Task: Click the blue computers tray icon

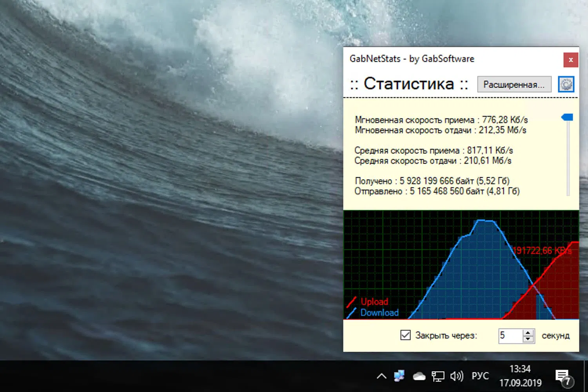Action: click(399, 376)
